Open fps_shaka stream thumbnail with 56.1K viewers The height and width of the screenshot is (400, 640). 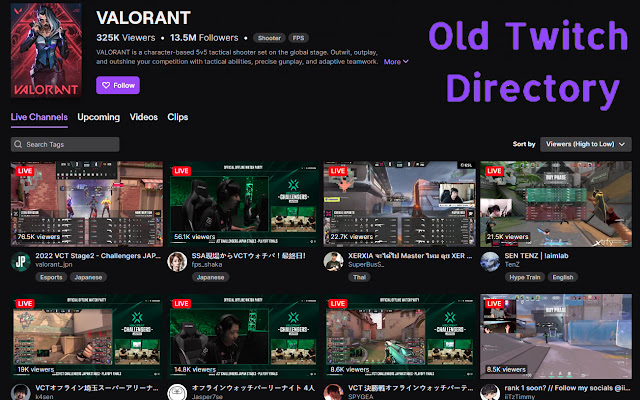tap(243, 204)
